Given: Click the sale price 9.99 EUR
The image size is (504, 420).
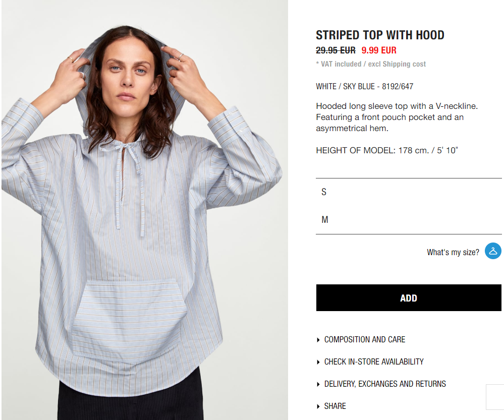Looking at the screenshot, I should coord(379,50).
